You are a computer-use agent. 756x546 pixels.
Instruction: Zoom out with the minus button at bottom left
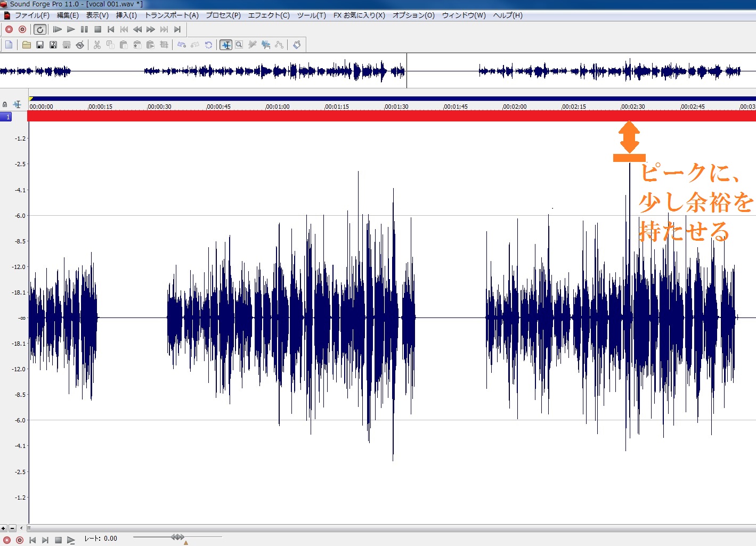click(x=12, y=528)
